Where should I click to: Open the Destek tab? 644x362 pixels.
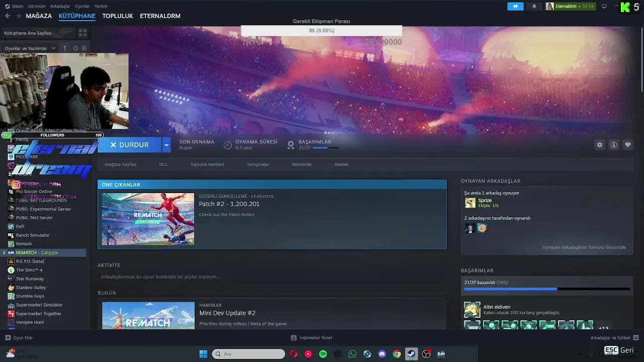[341, 164]
